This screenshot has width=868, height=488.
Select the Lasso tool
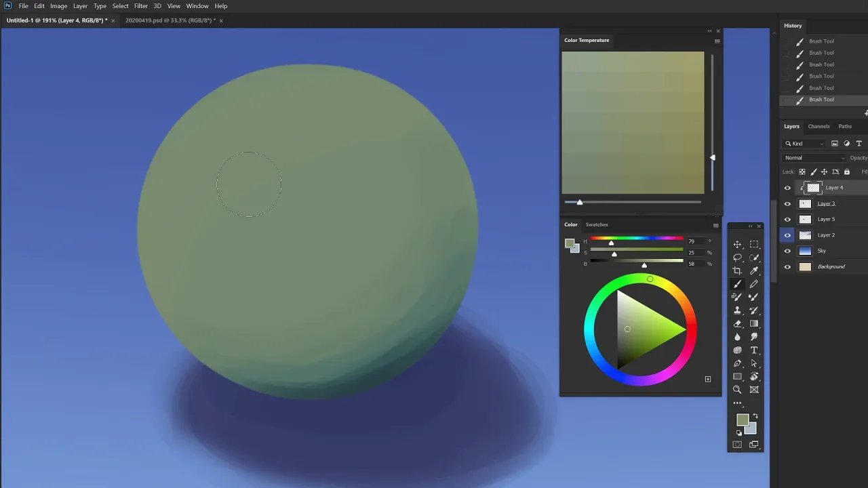(x=737, y=258)
